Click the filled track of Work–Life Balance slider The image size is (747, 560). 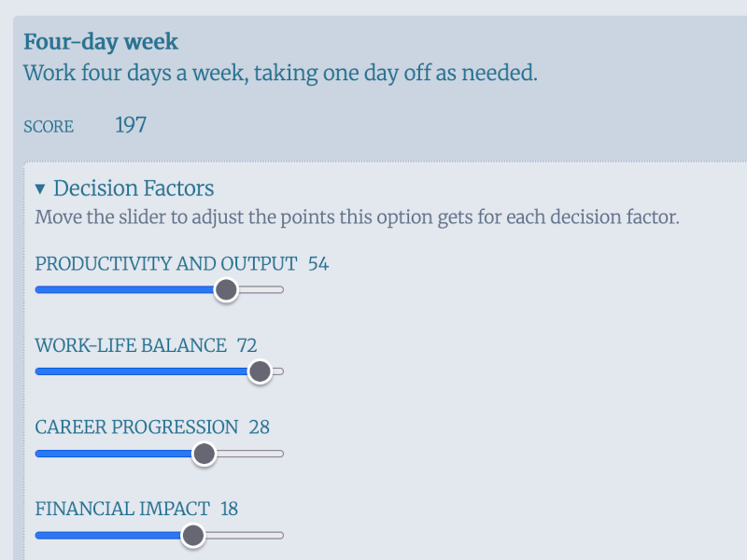(140, 371)
